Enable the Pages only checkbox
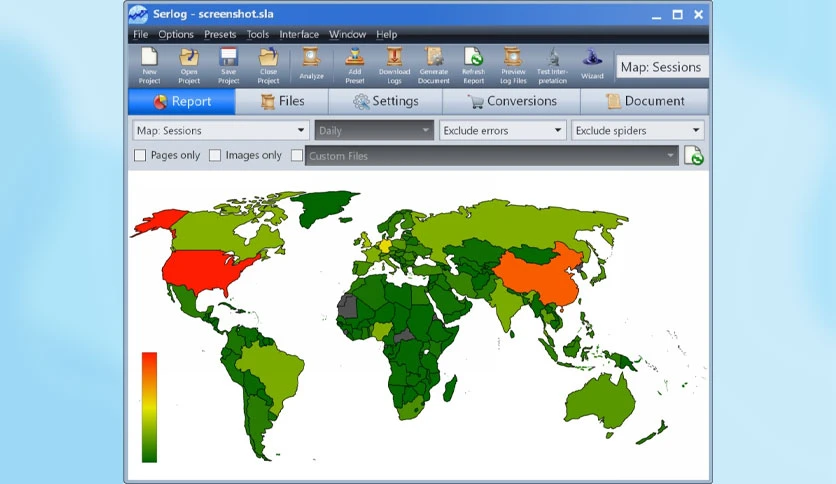Screen dimensions: 836x484 tap(140, 155)
